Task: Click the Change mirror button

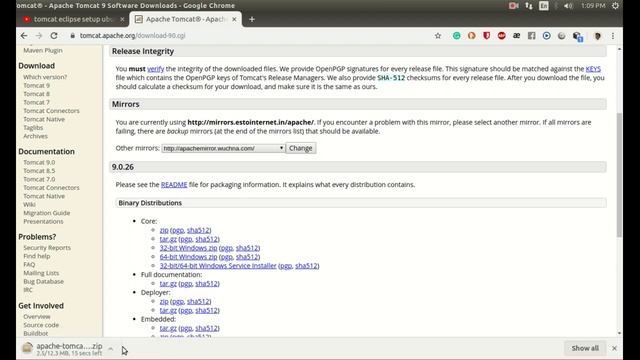Action: click(x=300, y=148)
